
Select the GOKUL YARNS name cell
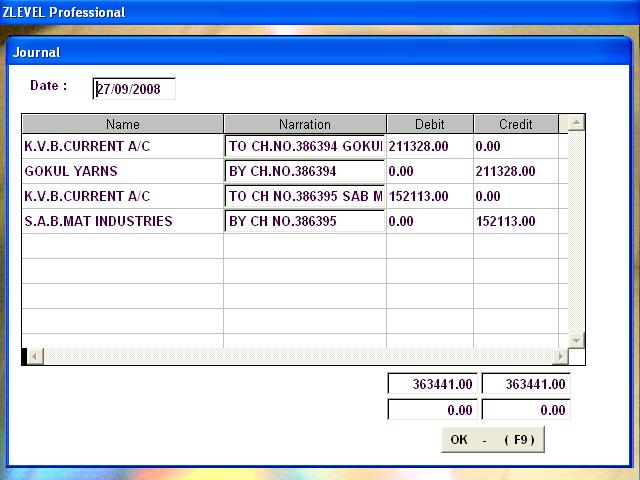click(x=122, y=171)
